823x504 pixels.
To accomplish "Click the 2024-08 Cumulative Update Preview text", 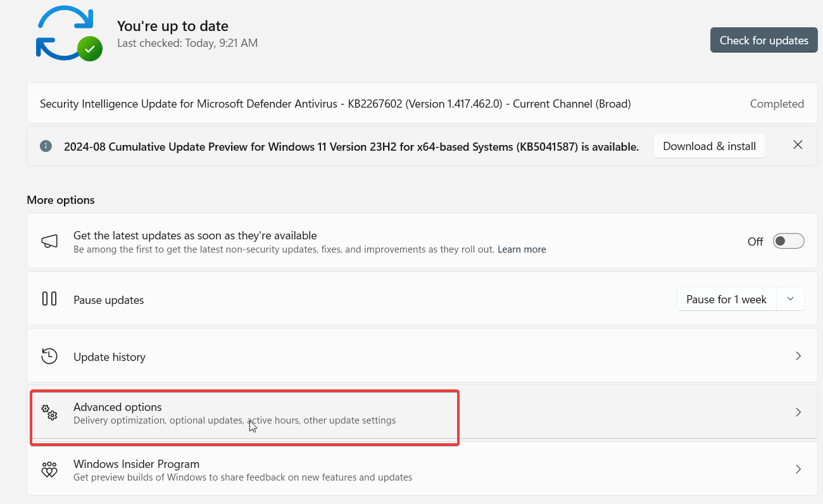I will [x=351, y=147].
